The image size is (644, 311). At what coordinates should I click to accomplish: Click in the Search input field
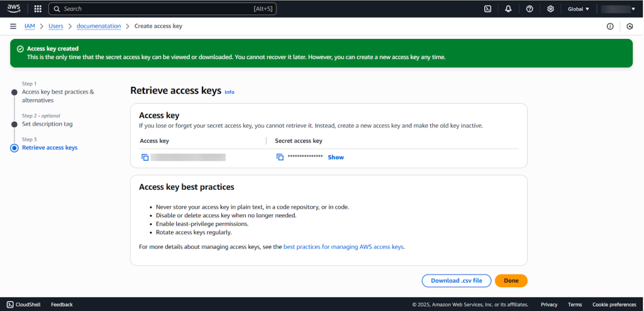tap(164, 9)
